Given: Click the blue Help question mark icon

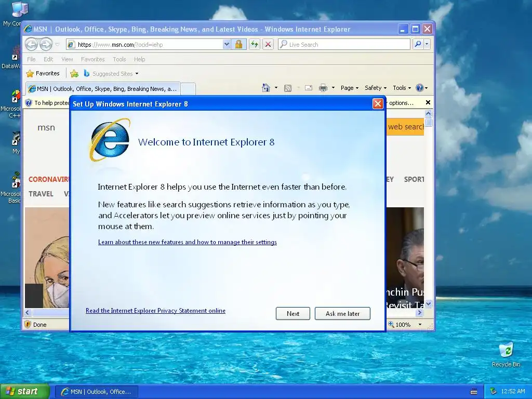Looking at the screenshot, I should pyautogui.click(x=420, y=88).
